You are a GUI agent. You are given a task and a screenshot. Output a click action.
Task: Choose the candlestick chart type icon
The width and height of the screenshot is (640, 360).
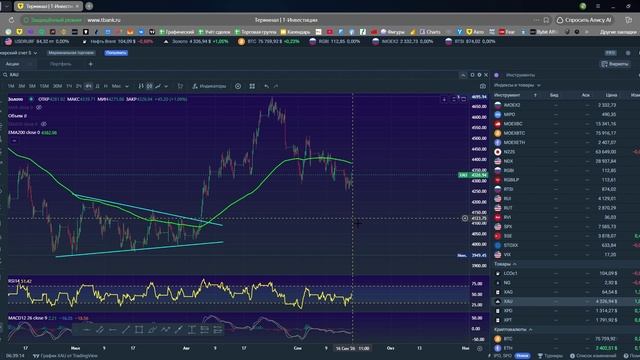tap(149, 86)
